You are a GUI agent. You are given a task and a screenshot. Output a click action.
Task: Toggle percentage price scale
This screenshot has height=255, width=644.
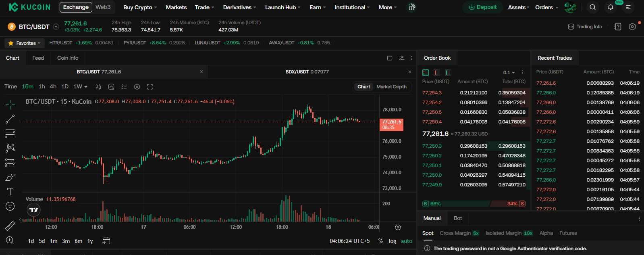tap(381, 241)
